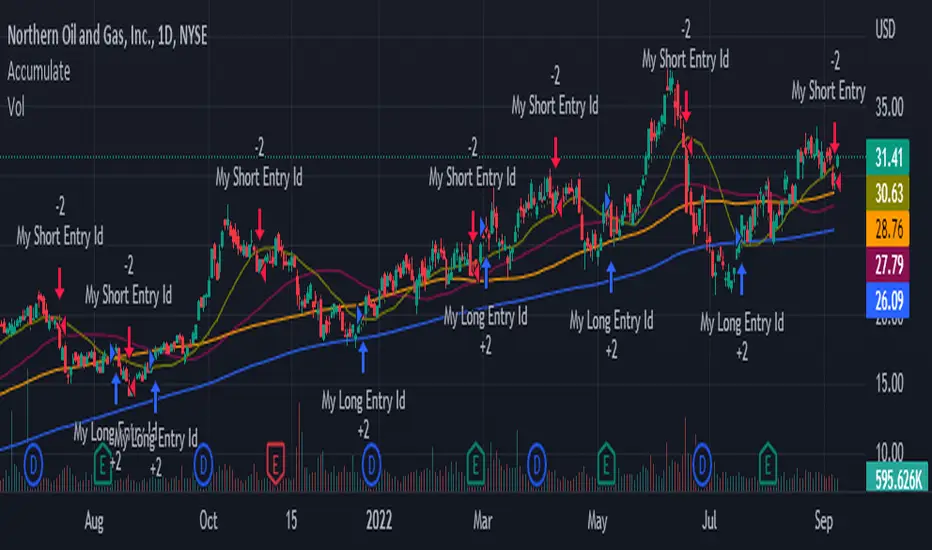
Task: Click the green 31.41 current price tag
Action: click(888, 158)
